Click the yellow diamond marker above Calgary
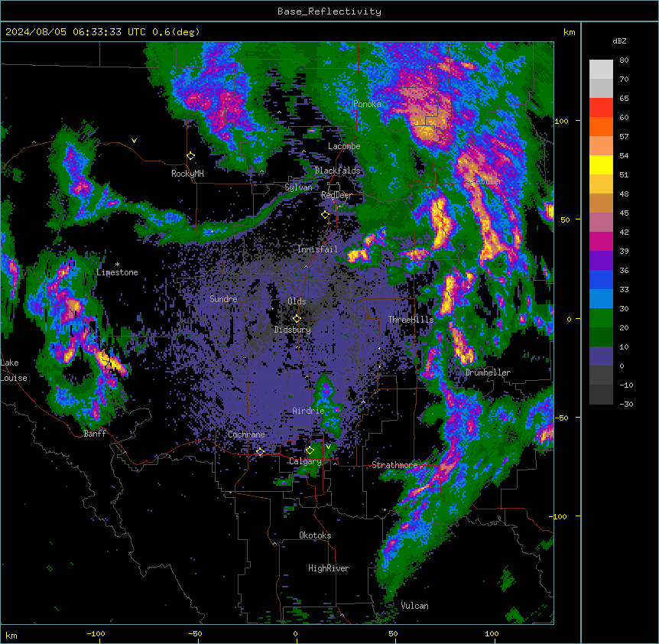 (310, 450)
